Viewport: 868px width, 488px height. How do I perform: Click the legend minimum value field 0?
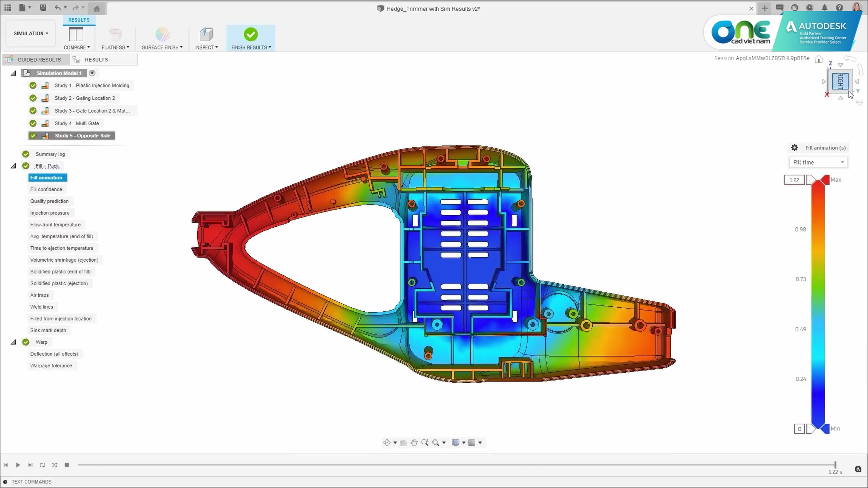[799, 429]
